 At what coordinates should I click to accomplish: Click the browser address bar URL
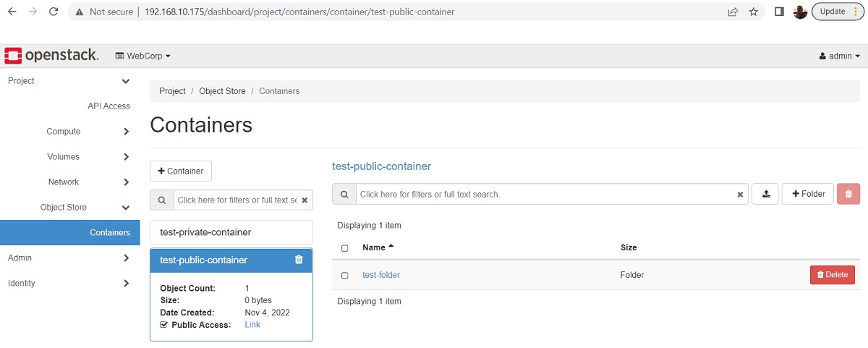(299, 12)
